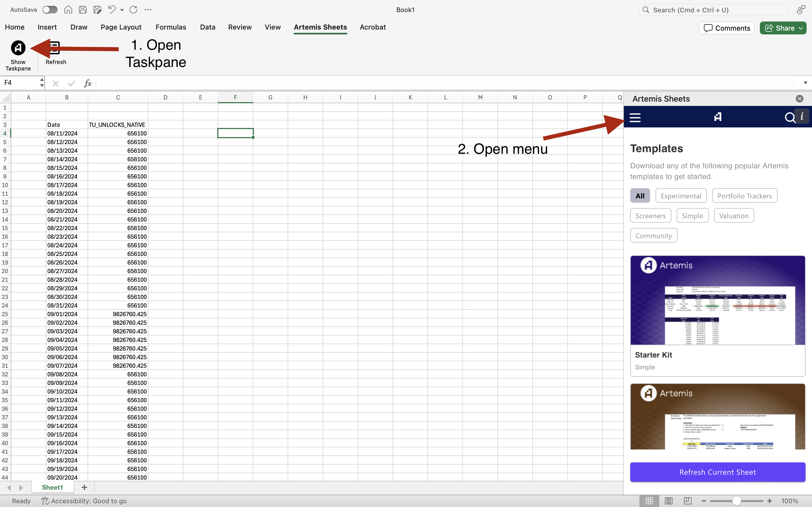Click the Share button dropdown arrow

pyautogui.click(x=801, y=28)
